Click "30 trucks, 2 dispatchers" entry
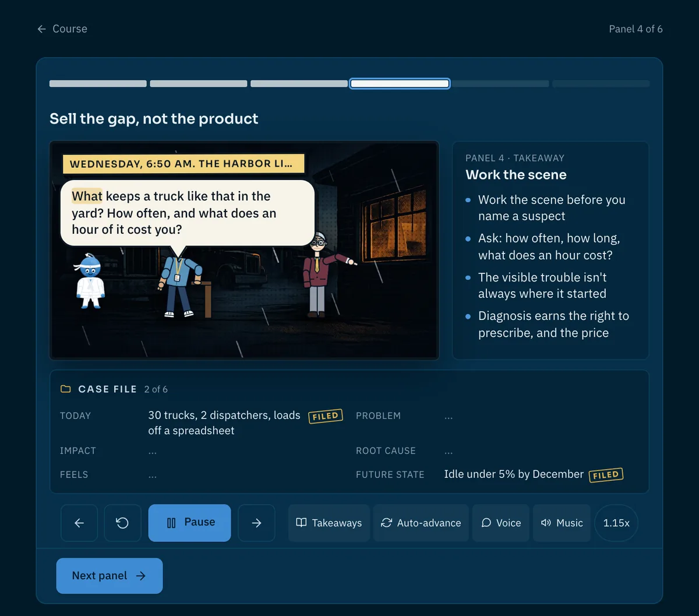 [224, 423]
